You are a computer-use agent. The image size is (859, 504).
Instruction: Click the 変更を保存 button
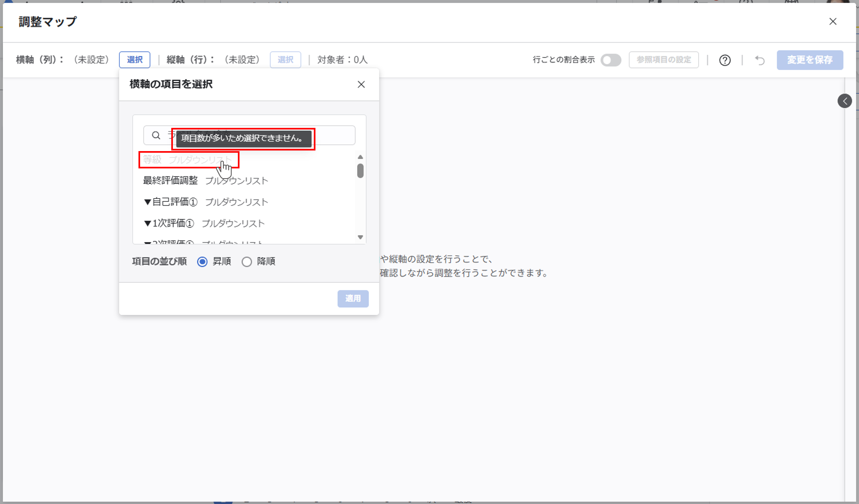coord(810,60)
